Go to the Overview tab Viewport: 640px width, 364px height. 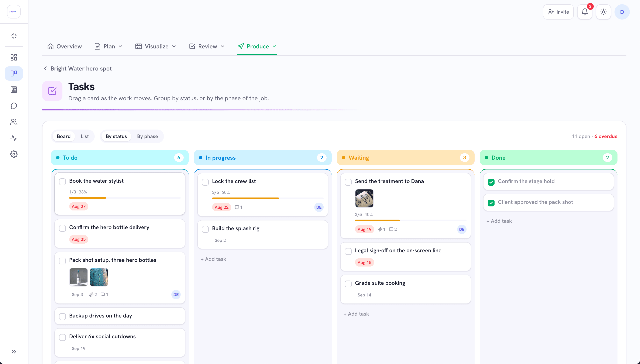click(65, 47)
